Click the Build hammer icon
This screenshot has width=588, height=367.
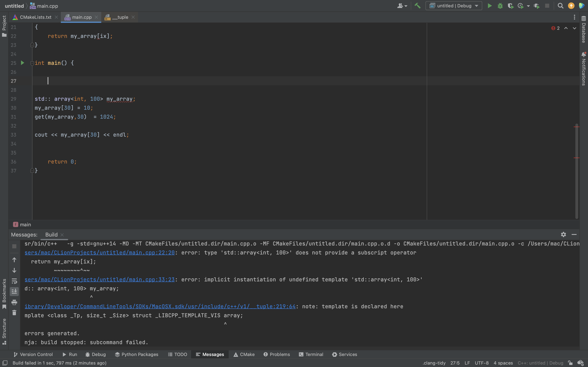418,6
